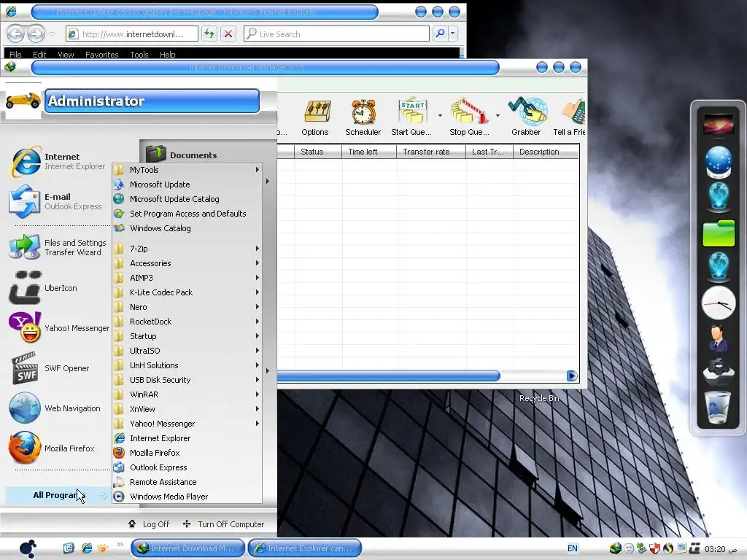The image size is (747, 560).
Task: Click the Stop Queue toolbar icon
Action: (471, 112)
